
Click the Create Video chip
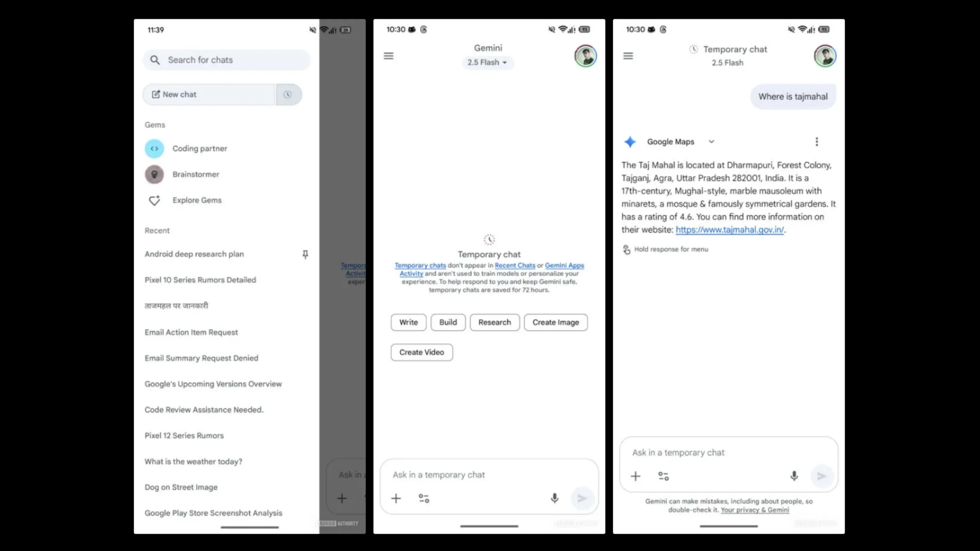[422, 352]
